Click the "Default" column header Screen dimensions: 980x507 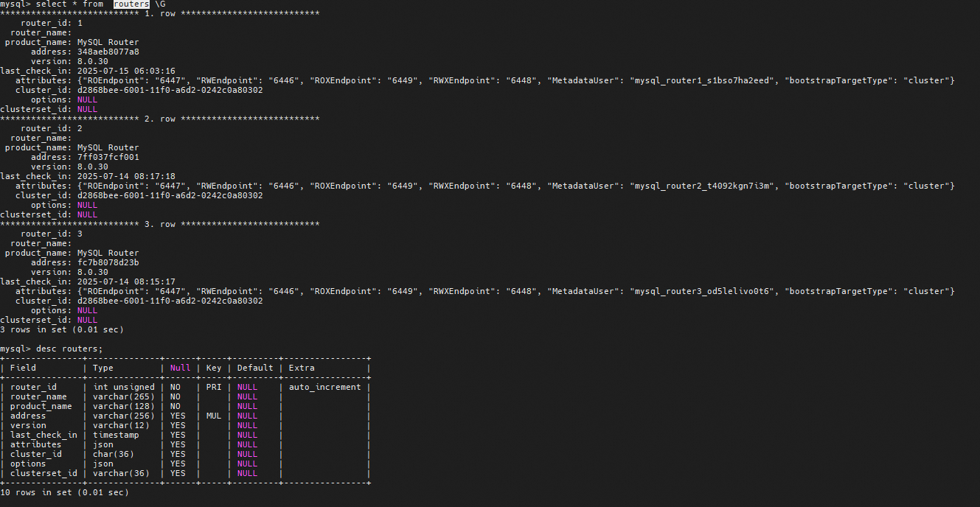point(255,368)
